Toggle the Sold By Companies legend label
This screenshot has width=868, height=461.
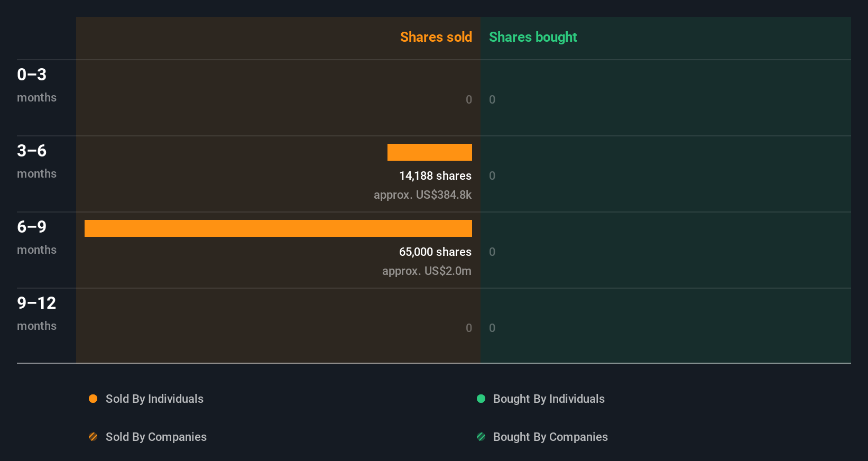point(156,437)
